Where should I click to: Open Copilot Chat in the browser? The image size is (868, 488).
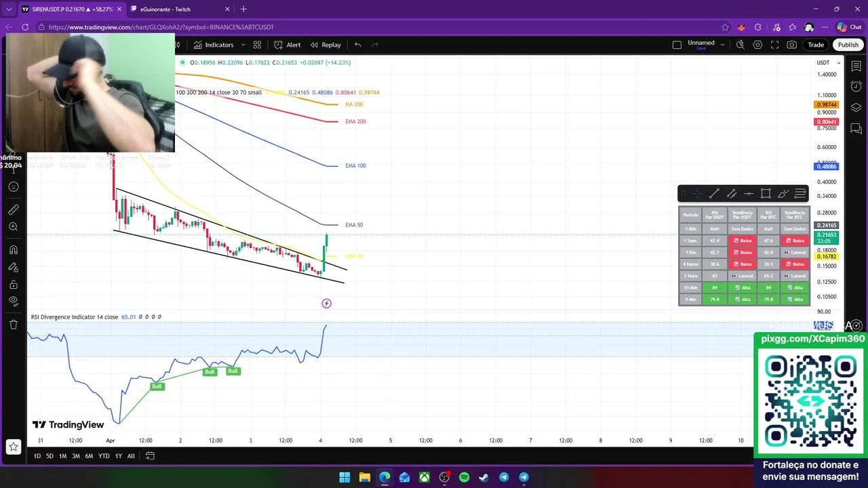(849, 27)
